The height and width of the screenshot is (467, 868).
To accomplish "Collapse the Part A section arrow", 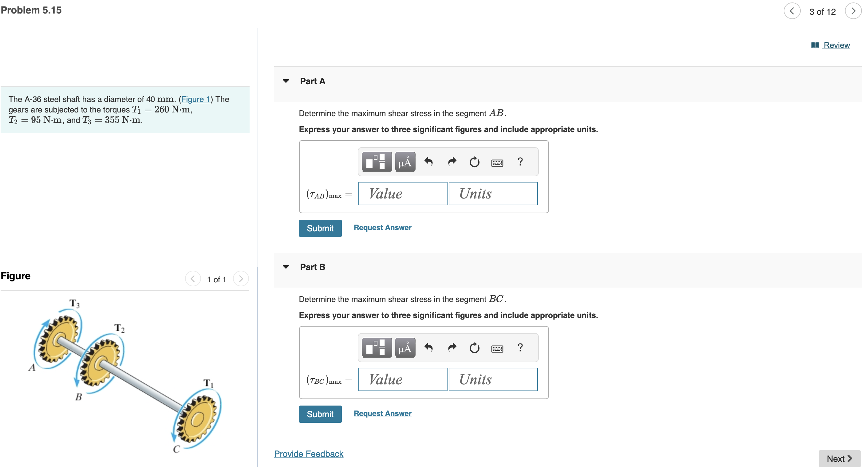I will tap(286, 81).
